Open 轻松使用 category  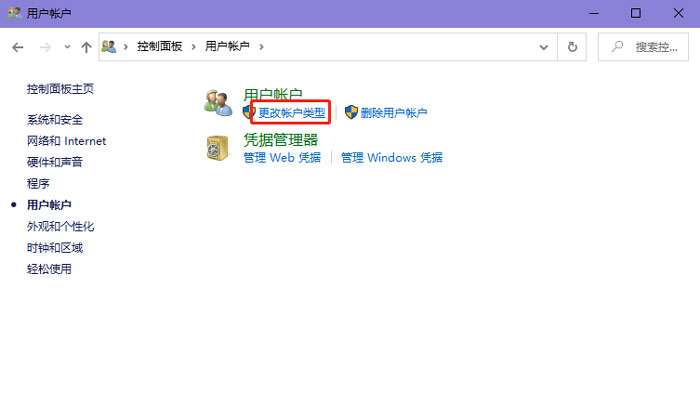coord(49,269)
